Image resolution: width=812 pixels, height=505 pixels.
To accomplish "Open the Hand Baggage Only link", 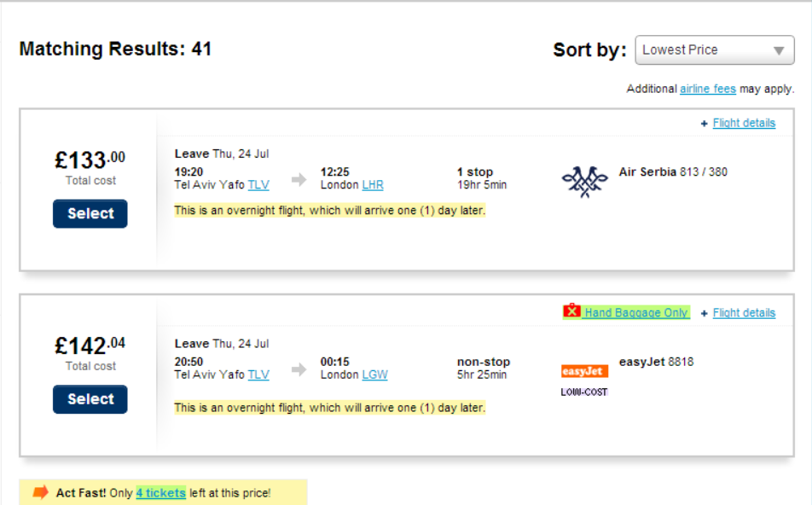I will tap(635, 313).
